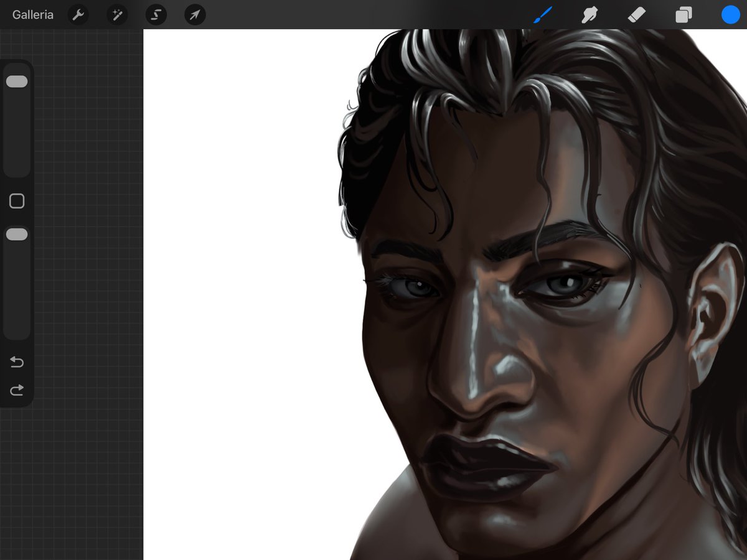Open the Layers panel

click(684, 14)
